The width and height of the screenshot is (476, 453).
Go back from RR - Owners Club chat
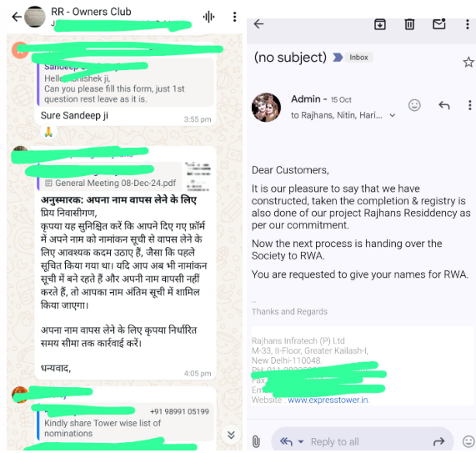[x=17, y=17]
